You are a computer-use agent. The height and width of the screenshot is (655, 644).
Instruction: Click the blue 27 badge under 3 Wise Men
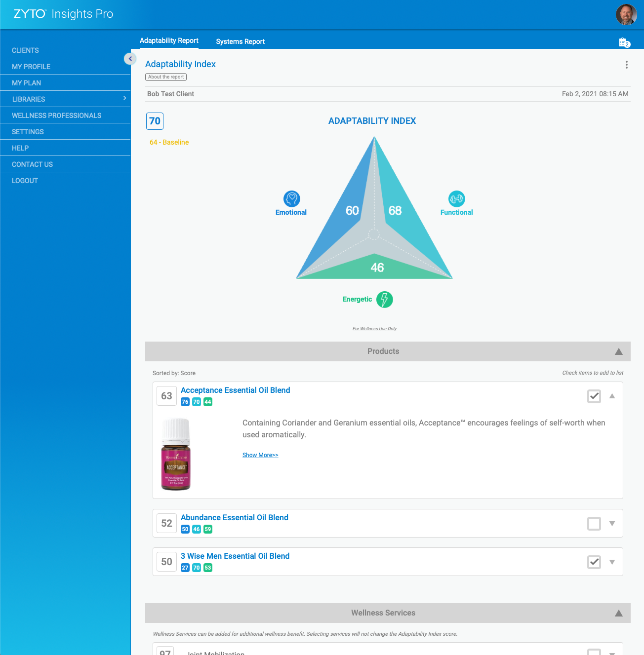click(185, 568)
